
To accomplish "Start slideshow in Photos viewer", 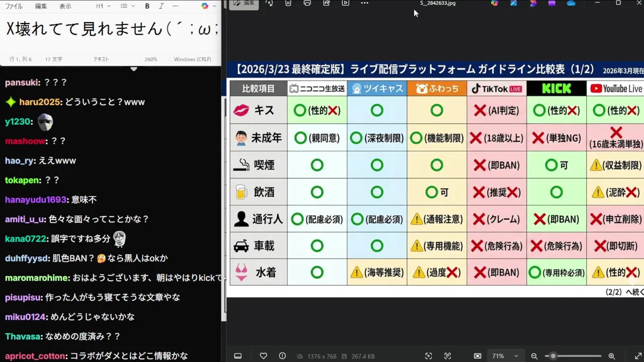I will (x=346, y=3).
